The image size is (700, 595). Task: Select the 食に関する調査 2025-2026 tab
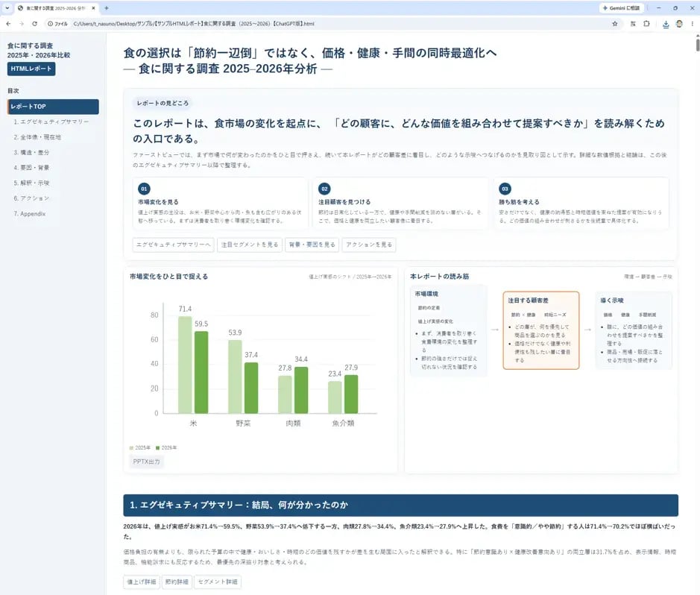click(x=55, y=8)
